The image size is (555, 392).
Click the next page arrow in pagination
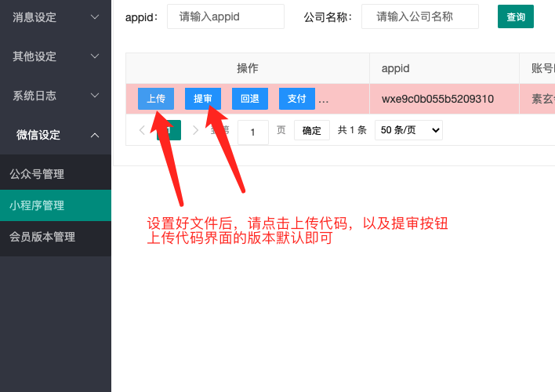tap(195, 130)
